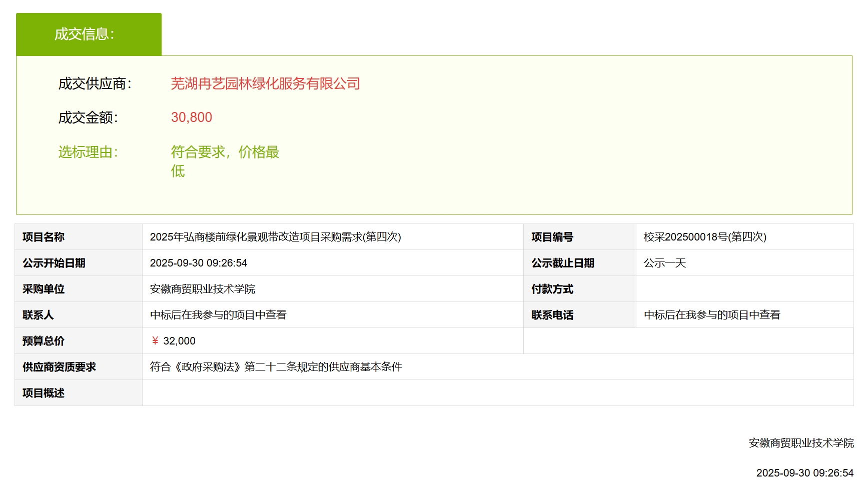Click the contact phone value cell
868x488 pixels.
pos(711,315)
